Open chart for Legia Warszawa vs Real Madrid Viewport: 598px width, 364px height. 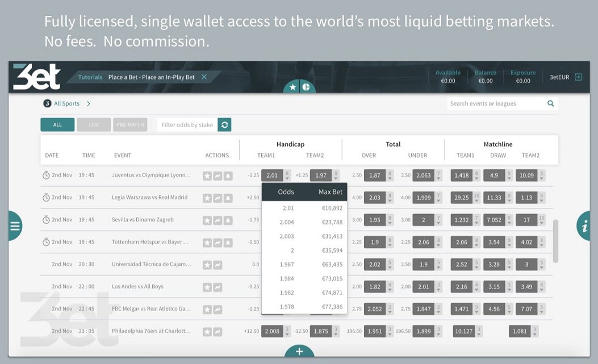pos(218,198)
